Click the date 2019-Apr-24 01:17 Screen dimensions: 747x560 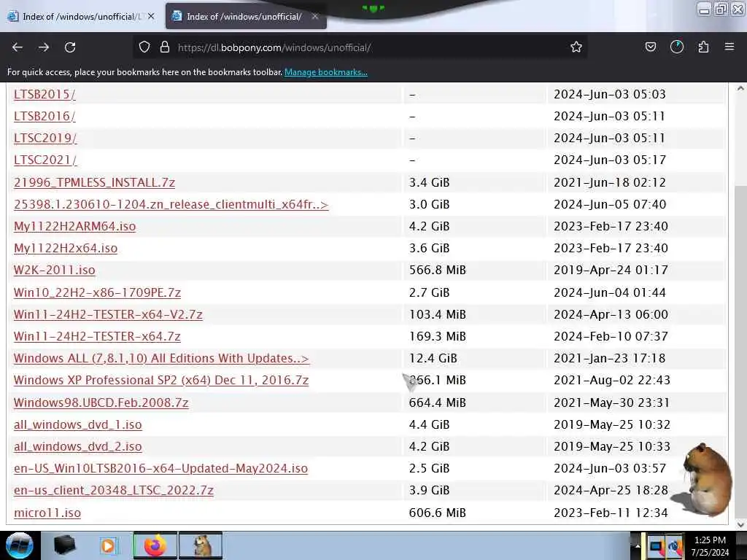click(611, 270)
